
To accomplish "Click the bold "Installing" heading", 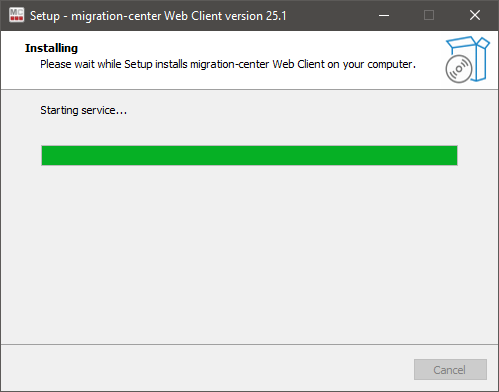I will pyautogui.click(x=51, y=48).
